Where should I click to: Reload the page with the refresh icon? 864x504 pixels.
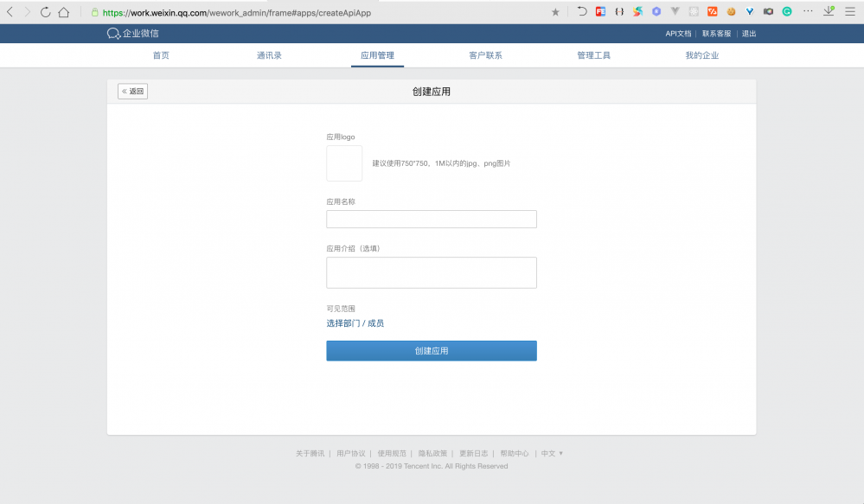click(x=45, y=11)
